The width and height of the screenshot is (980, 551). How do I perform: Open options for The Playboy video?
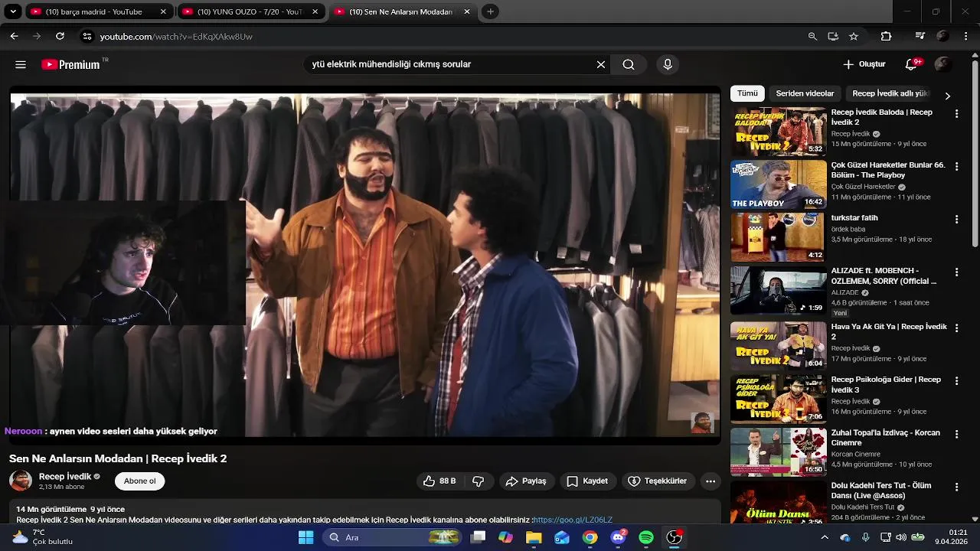(956, 166)
